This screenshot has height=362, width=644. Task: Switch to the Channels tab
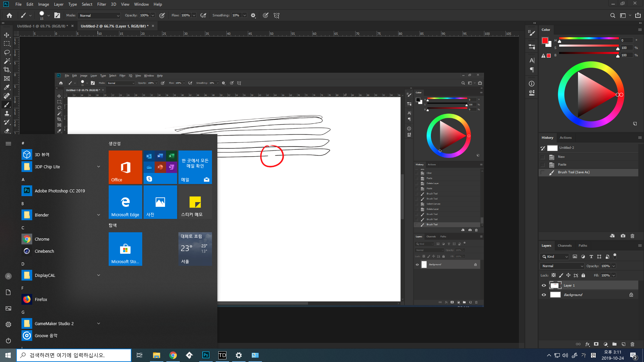[565, 246]
